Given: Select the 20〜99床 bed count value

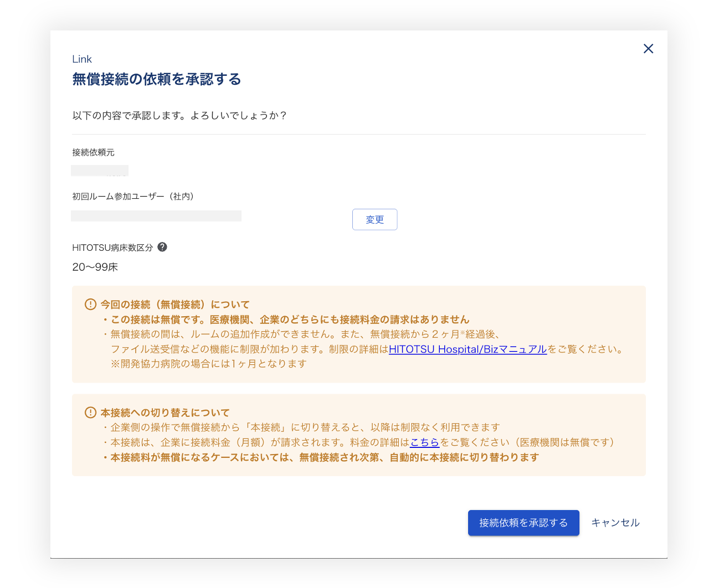Looking at the screenshot, I should [95, 267].
